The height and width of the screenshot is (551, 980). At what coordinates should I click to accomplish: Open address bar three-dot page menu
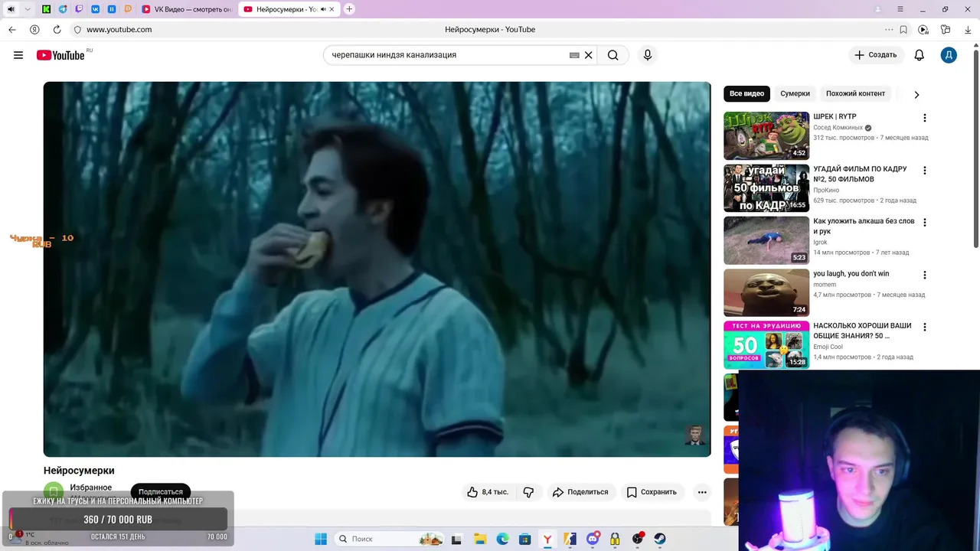[889, 29]
